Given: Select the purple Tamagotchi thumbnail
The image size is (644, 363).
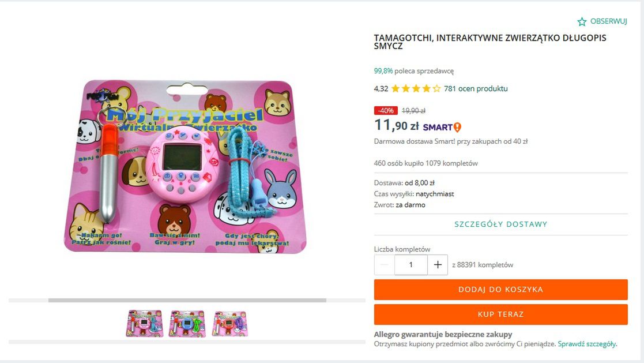Looking at the screenshot, I should [x=230, y=324].
